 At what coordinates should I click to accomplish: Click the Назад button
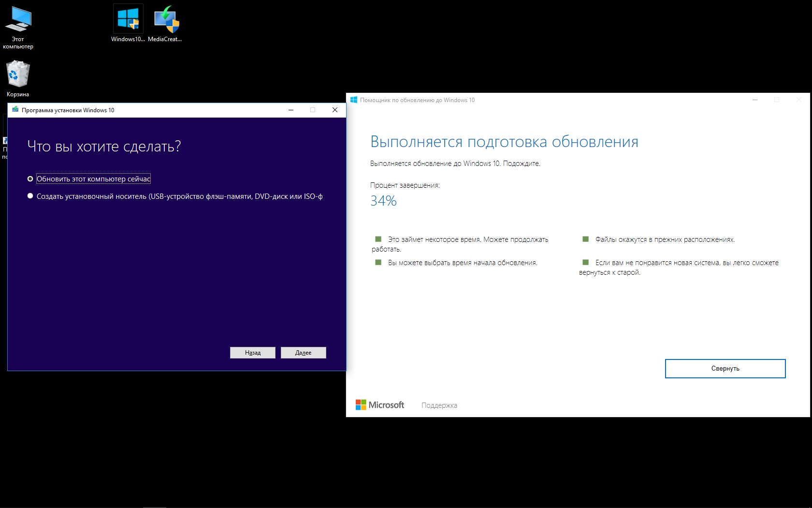[x=253, y=353]
